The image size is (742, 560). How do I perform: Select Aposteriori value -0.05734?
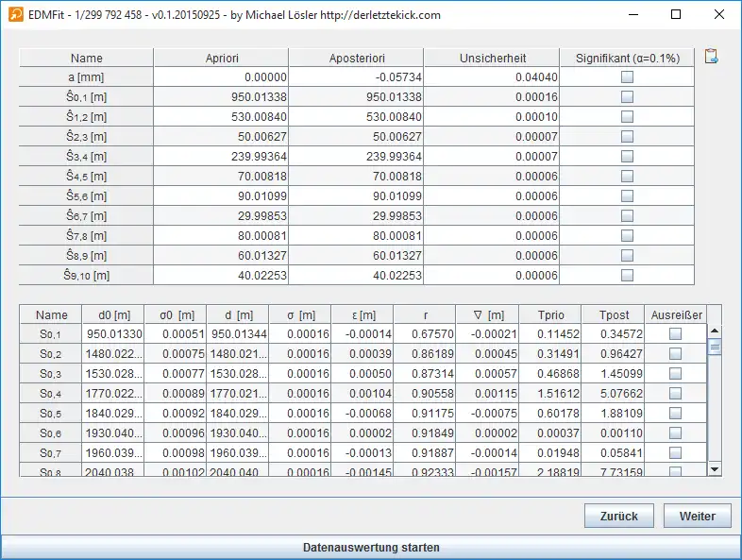[x=356, y=77]
